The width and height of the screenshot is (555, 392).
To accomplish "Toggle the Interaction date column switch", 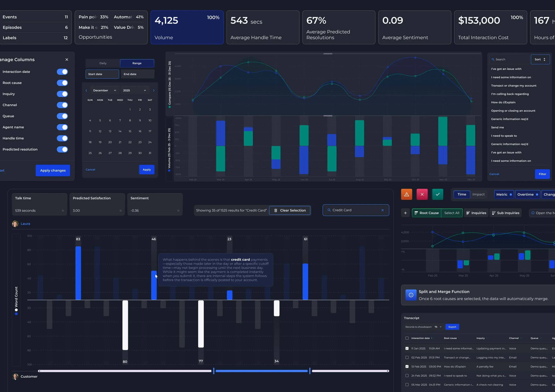I will (x=62, y=72).
